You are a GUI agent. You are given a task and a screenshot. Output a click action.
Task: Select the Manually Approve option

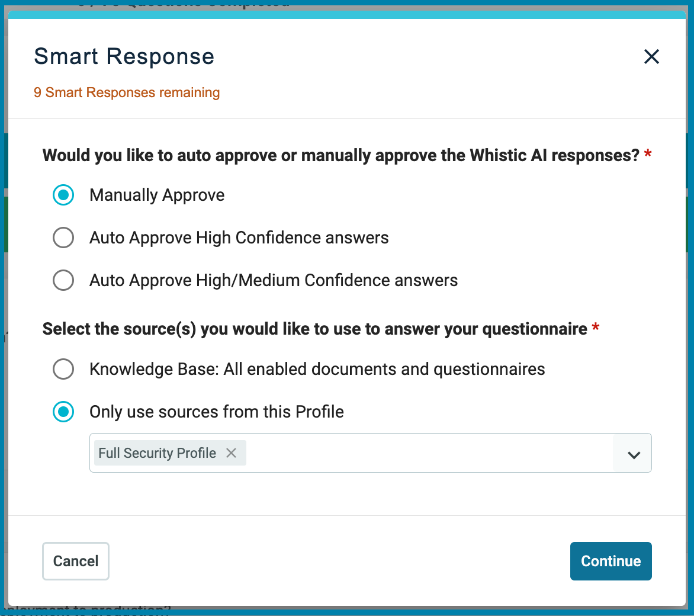[x=63, y=195]
